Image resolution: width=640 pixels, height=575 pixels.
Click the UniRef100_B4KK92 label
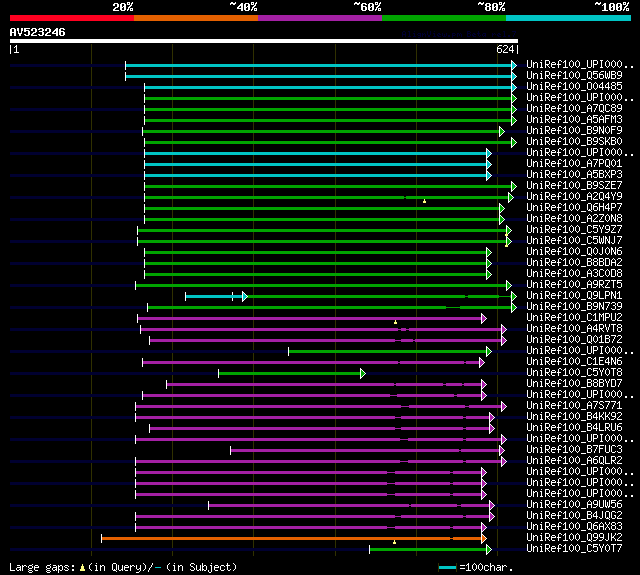click(574, 417)
